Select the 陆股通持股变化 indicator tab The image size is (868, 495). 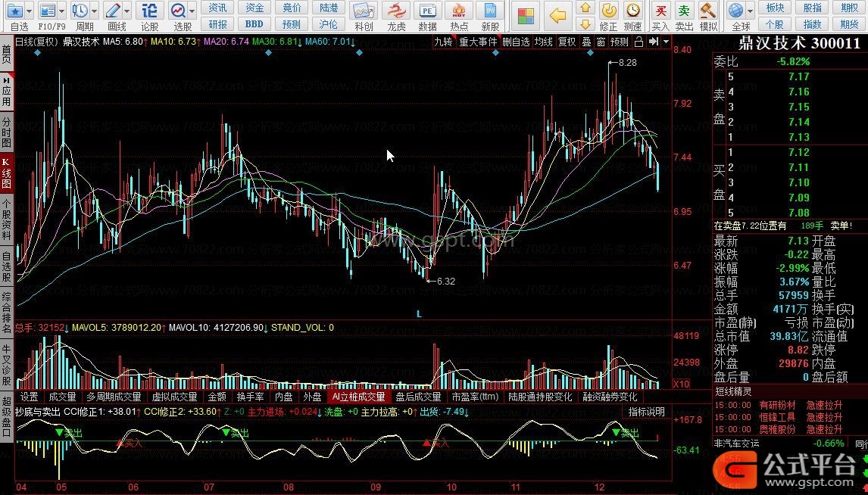(540, 397)
